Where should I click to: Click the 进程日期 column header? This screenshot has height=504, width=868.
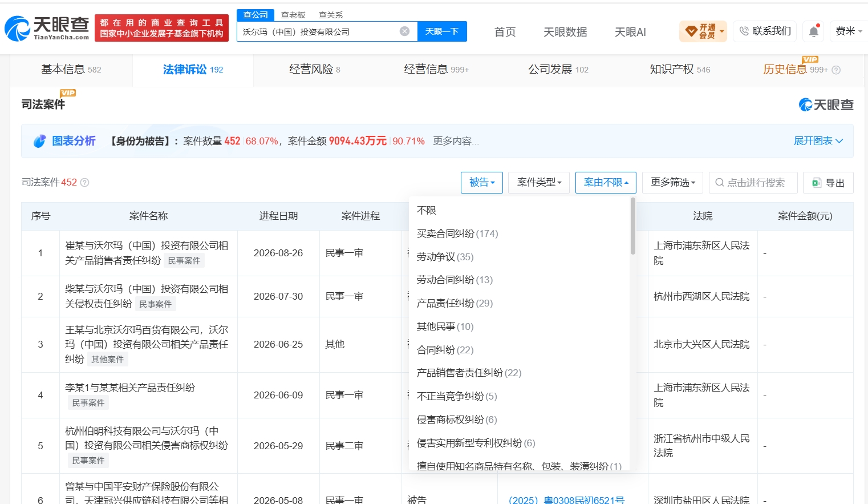pos(278,216)
